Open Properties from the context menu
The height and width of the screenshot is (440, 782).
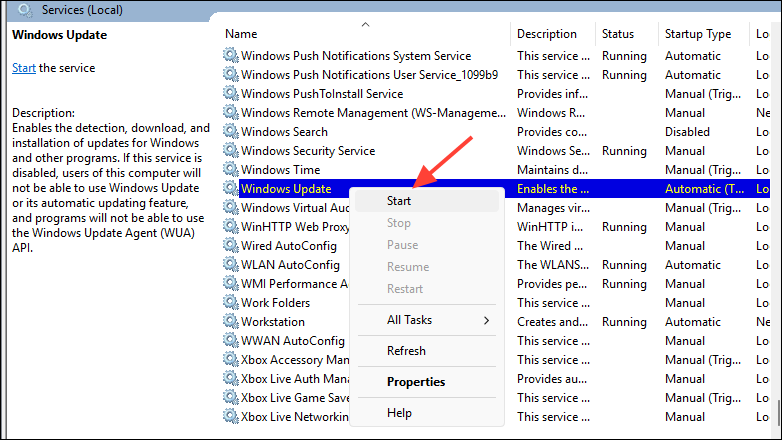[427, 382]
